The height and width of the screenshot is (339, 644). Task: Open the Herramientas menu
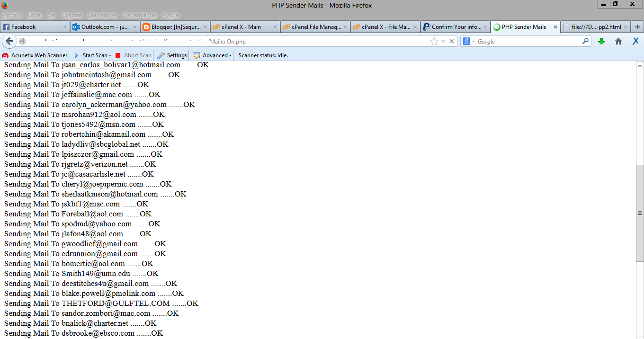pos(141,15)
